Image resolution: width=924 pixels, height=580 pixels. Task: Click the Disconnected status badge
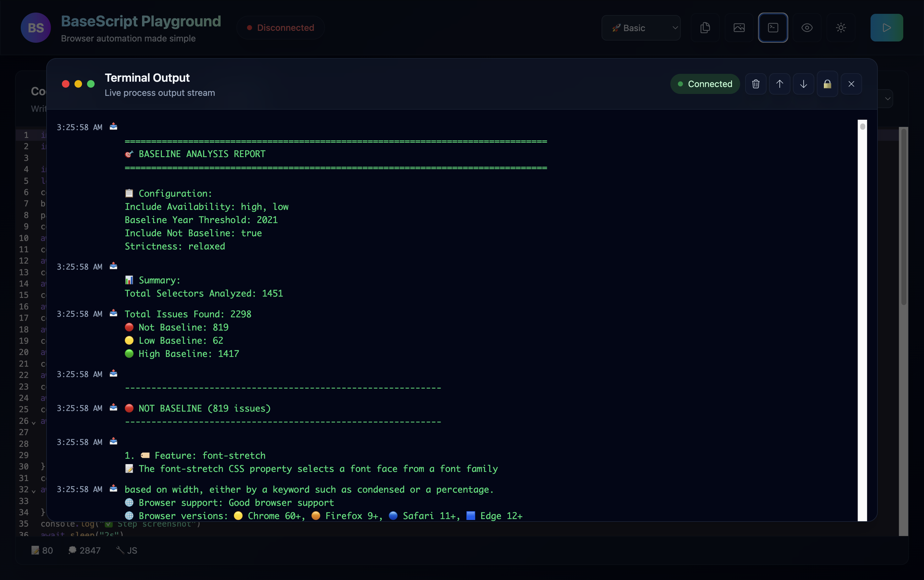click(x=280, y=28)
